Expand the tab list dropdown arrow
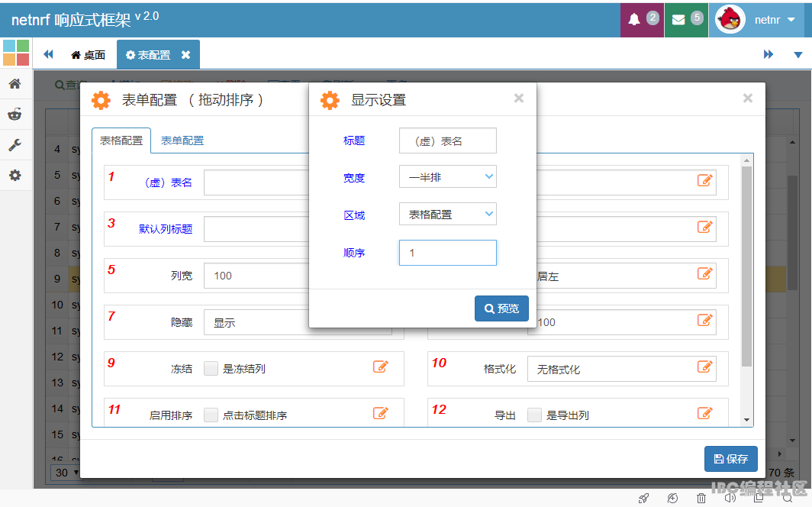812x507 pixels. click(x=798, y=55)
